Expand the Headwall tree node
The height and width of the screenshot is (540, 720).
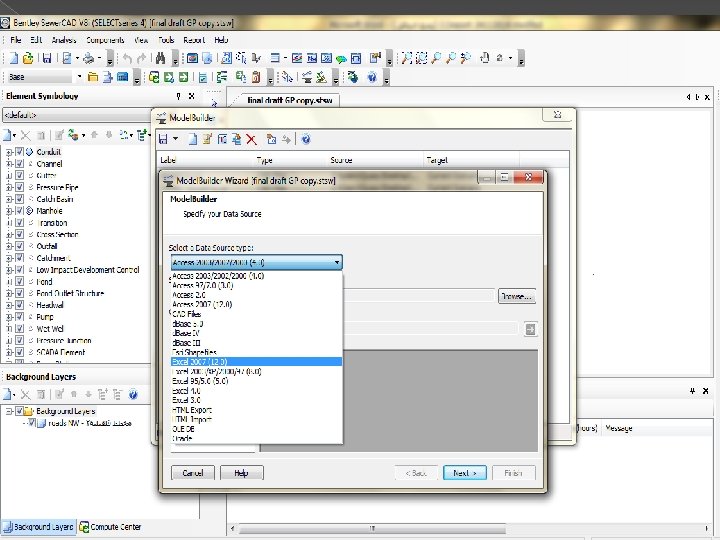(x=9, y=305)
